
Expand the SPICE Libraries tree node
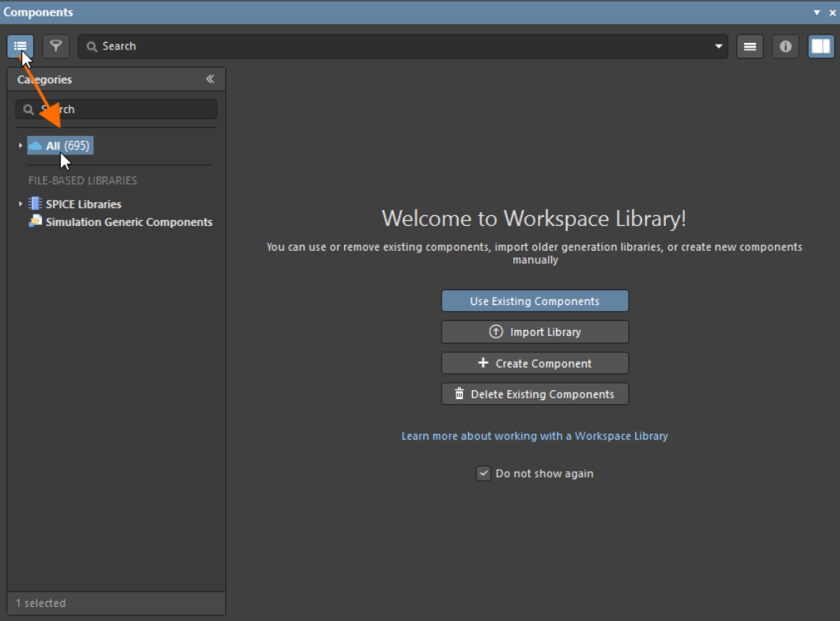pyautogui.click(x=21, y=204)
